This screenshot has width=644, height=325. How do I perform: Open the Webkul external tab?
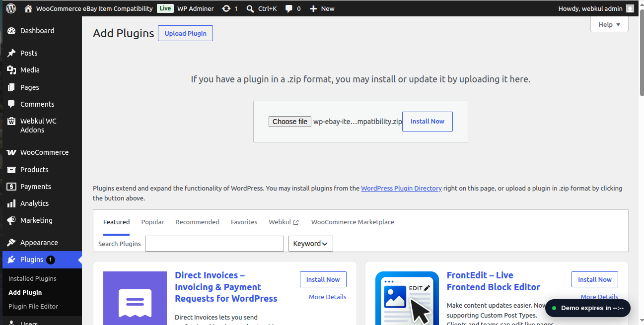click(x=284, y=222)
